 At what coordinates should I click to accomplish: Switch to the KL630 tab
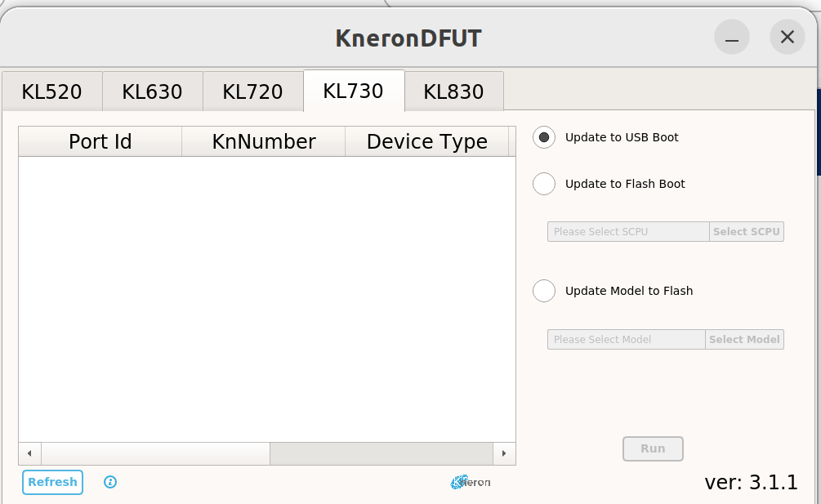click(x=153, y=91)
